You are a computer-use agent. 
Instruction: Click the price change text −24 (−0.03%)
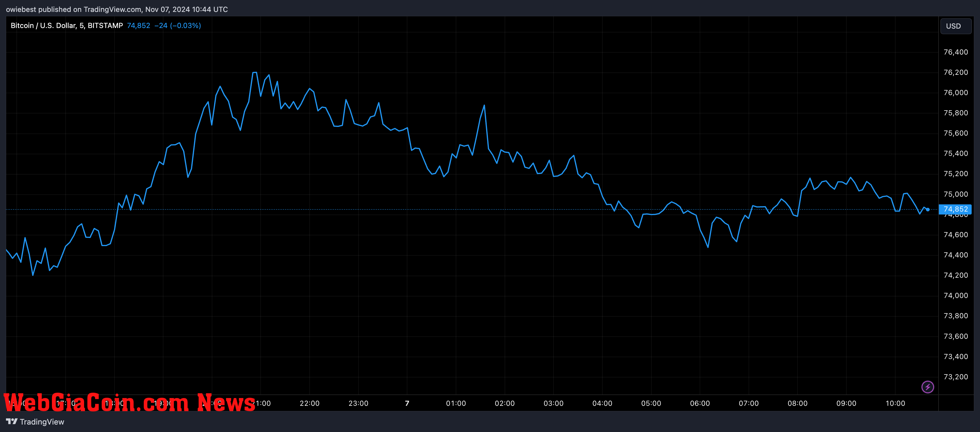click(178, 25)
